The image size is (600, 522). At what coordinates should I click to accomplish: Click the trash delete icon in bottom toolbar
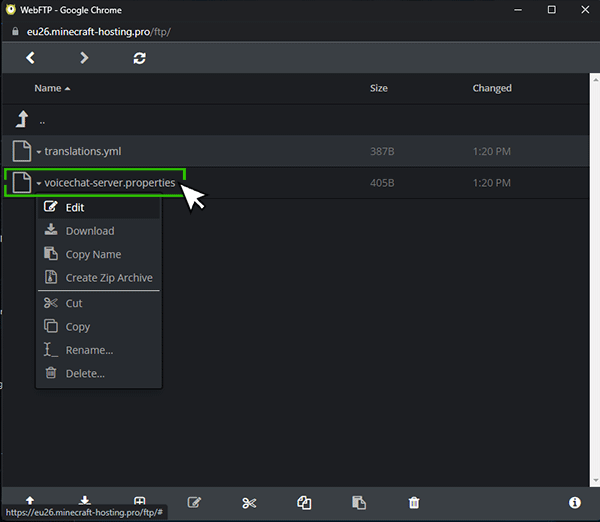tap(414, 502)
